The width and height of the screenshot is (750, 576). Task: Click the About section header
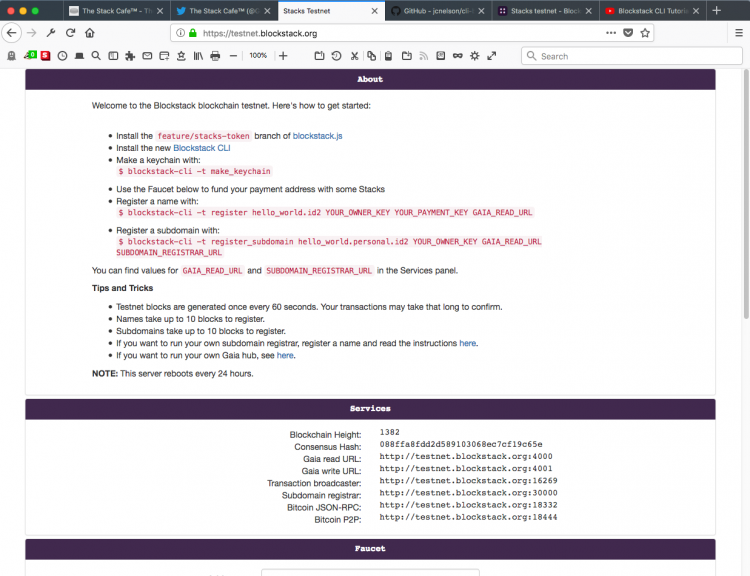pos(370,79)
